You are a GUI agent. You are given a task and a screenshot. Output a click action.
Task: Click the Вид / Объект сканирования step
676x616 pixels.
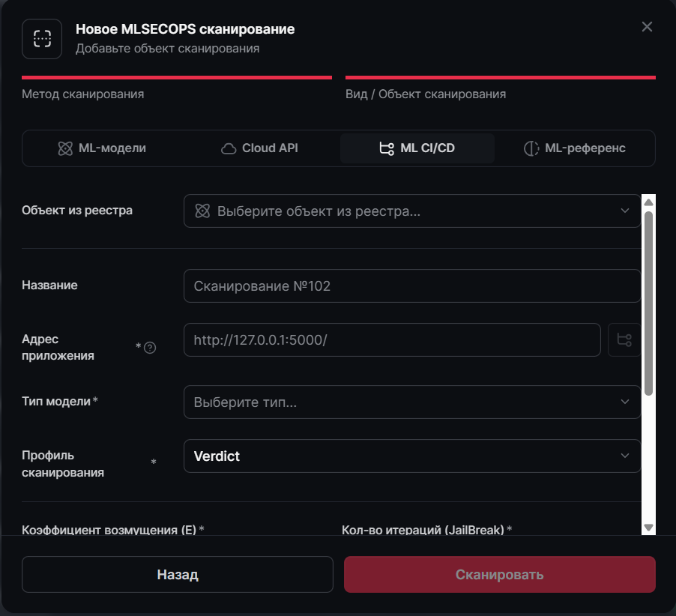point(501,88)
